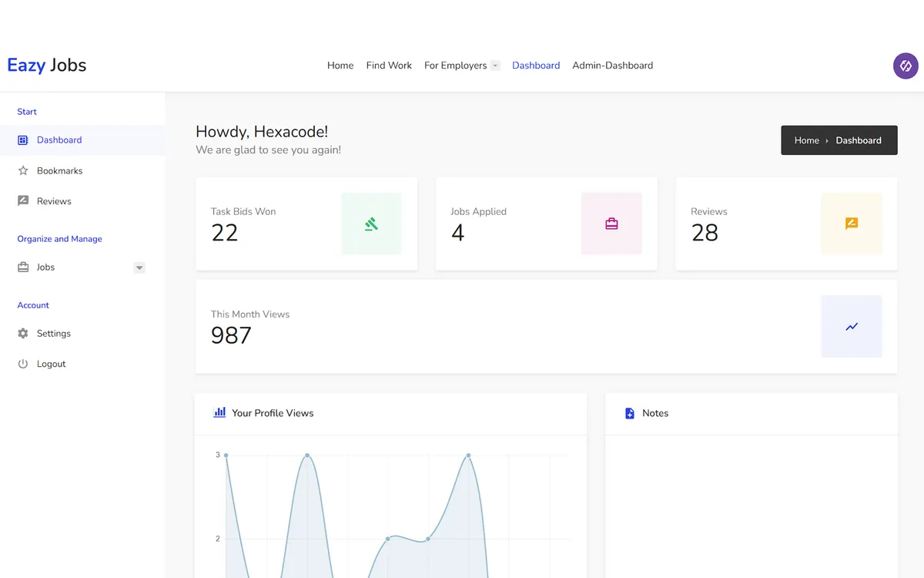Go to Home in top navigation
924x578 pixels.
340,66
